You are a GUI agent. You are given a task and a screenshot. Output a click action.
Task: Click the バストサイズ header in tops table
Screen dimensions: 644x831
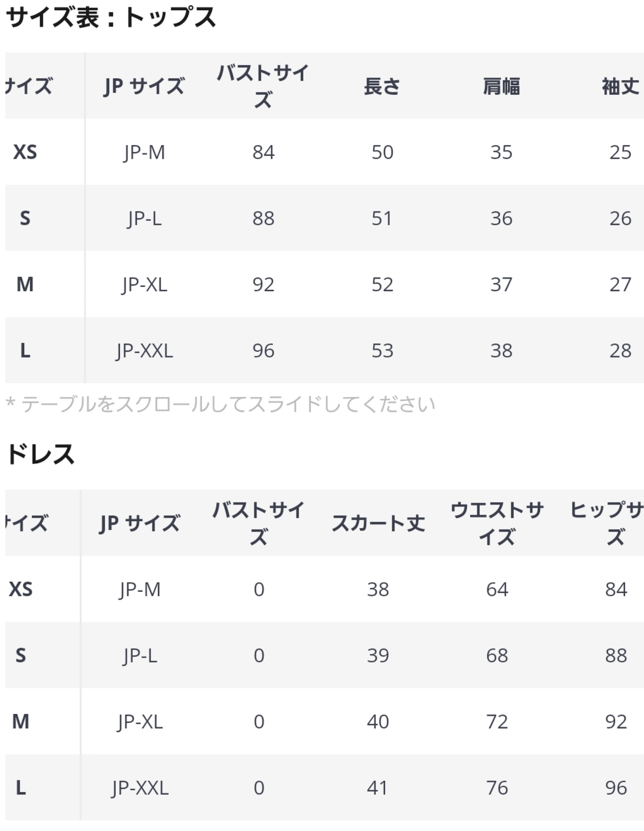[x=263, y=86]
